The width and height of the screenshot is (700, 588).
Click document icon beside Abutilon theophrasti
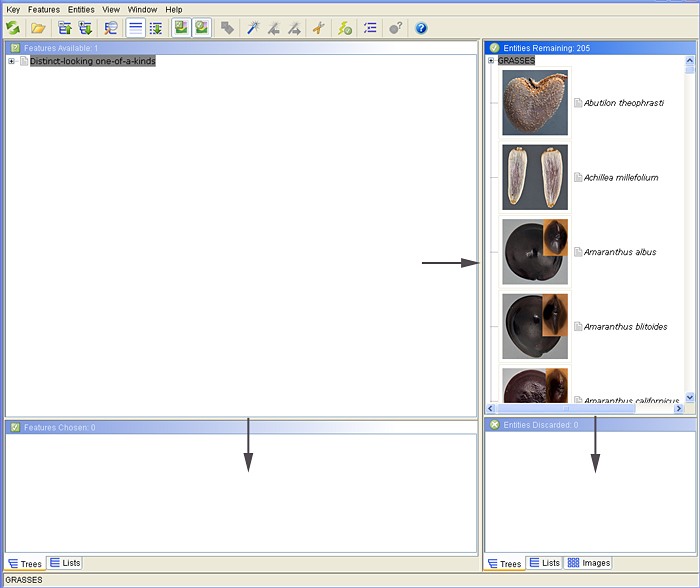click(x=578, y=103)
